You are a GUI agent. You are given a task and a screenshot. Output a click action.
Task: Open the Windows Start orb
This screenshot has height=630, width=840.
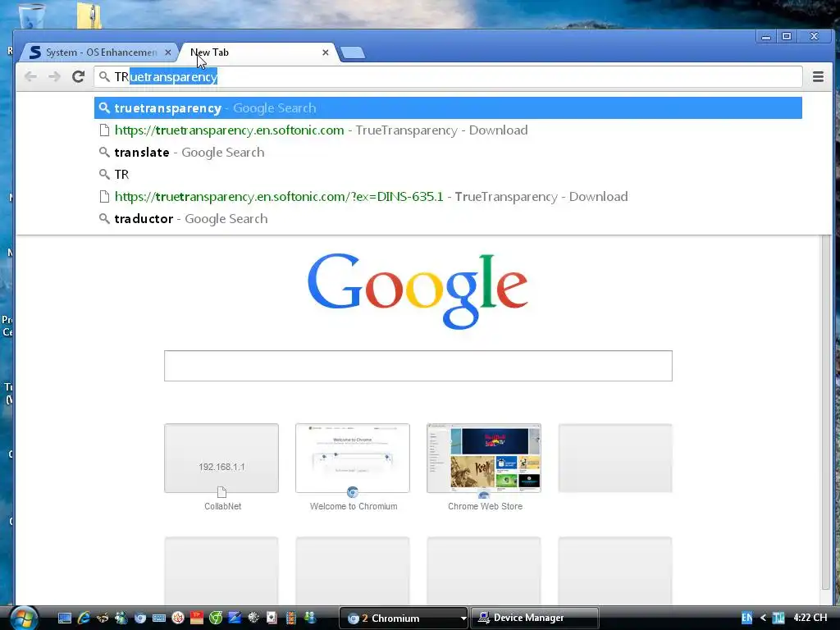point(24,619)
